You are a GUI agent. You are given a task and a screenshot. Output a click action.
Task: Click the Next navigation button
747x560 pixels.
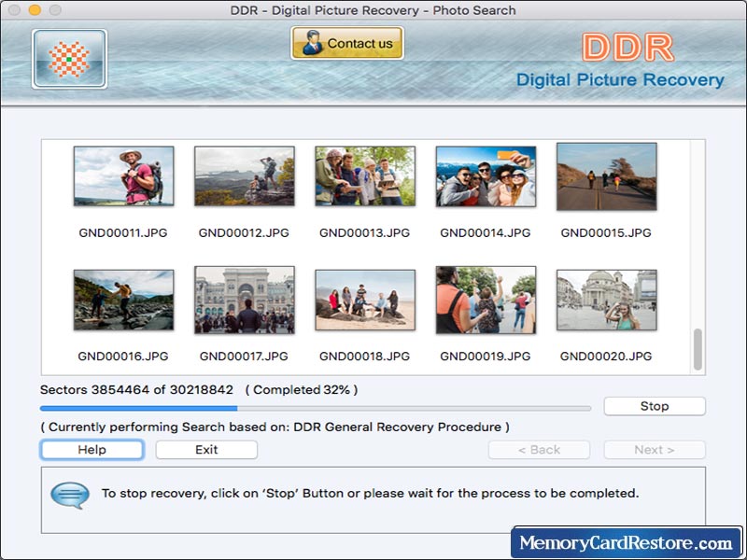pos(655,449)
